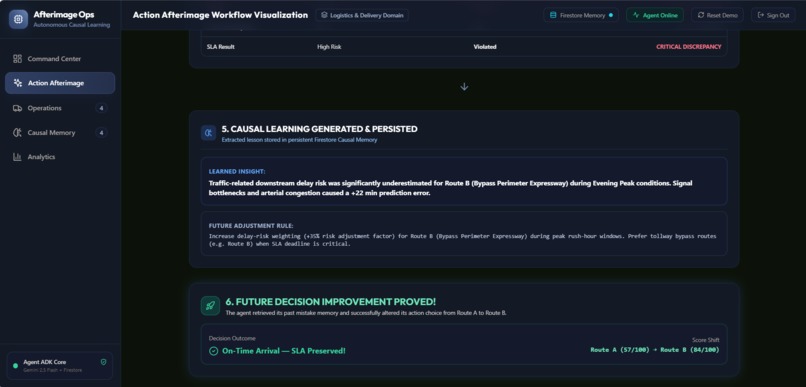Viewport: 806px width, 387px height.
Task: Click the shield icon in Agent ADK Core card
Action: tap(103, 362)
